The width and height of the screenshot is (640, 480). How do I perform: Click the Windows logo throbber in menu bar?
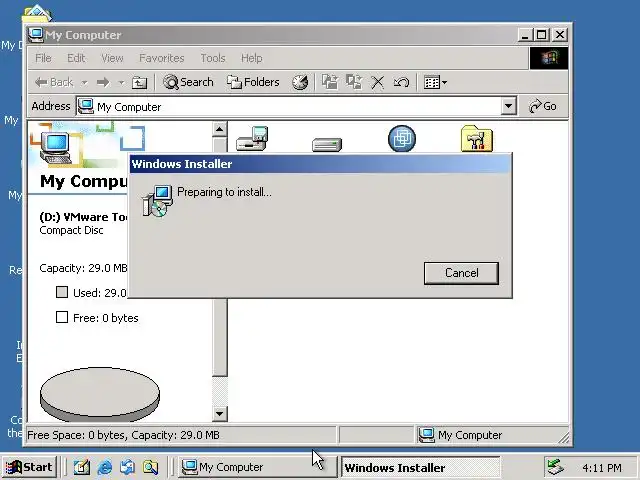[549, 58]
